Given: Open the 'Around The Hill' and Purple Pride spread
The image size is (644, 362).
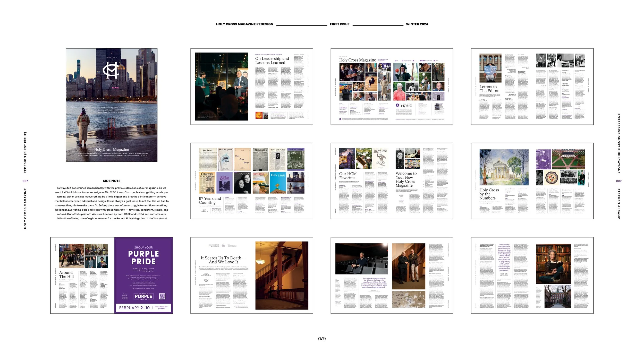Looking at the screenshot, I should (112, 275).
